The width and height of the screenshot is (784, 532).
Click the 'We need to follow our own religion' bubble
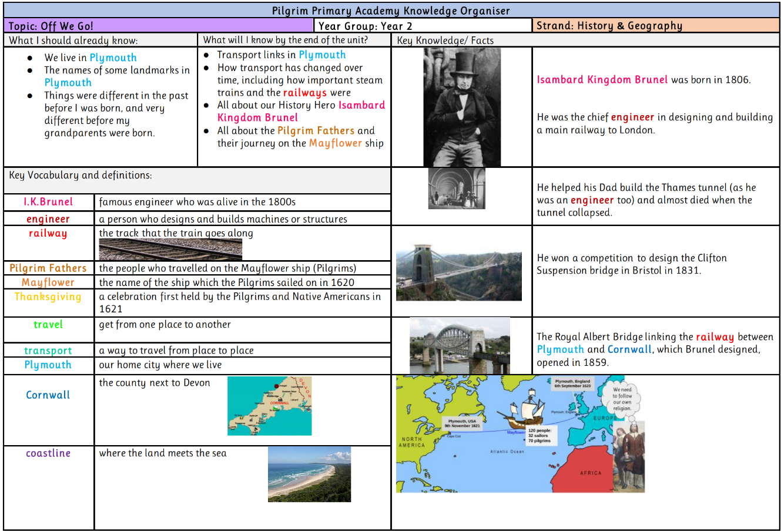(622, 399)
